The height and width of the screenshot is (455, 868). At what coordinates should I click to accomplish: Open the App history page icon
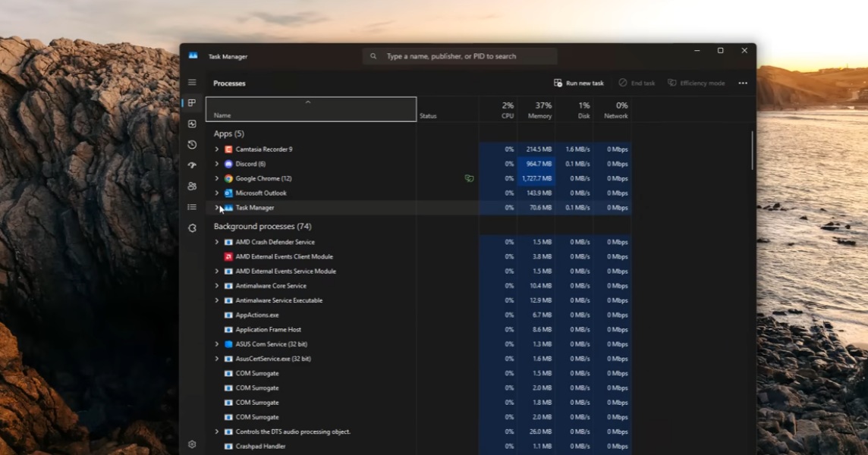click(x=192, y=144)
